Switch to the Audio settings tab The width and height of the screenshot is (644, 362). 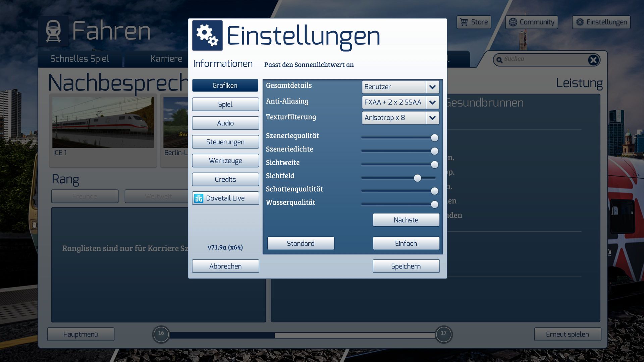click(x=225, y=123)
